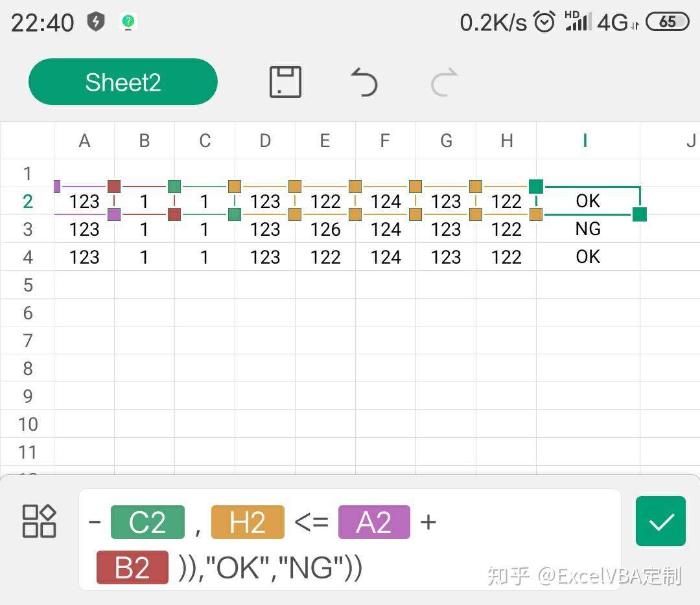The image size is (700, 605).
Task: Place cursor after "NG")) in formula field
Action: (365, 567)
